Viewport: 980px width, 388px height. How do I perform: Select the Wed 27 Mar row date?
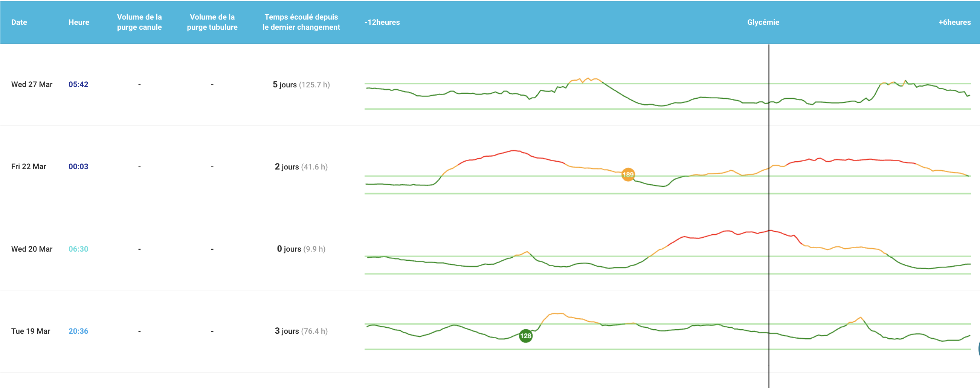point(32,84)
